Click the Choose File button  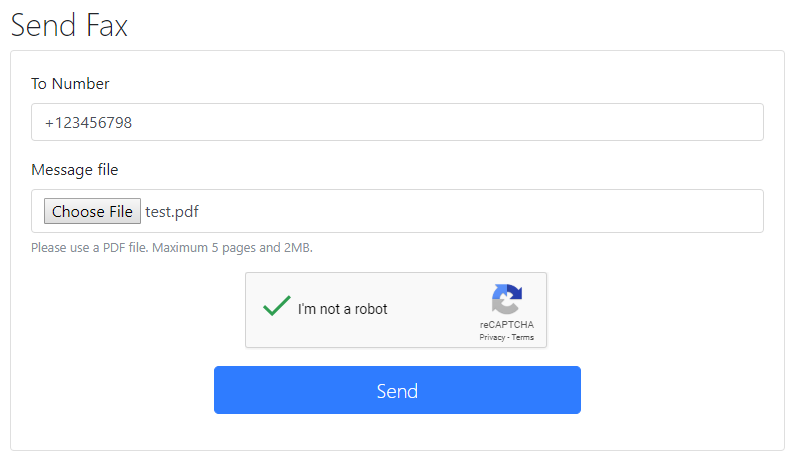[x=92, y=211]
